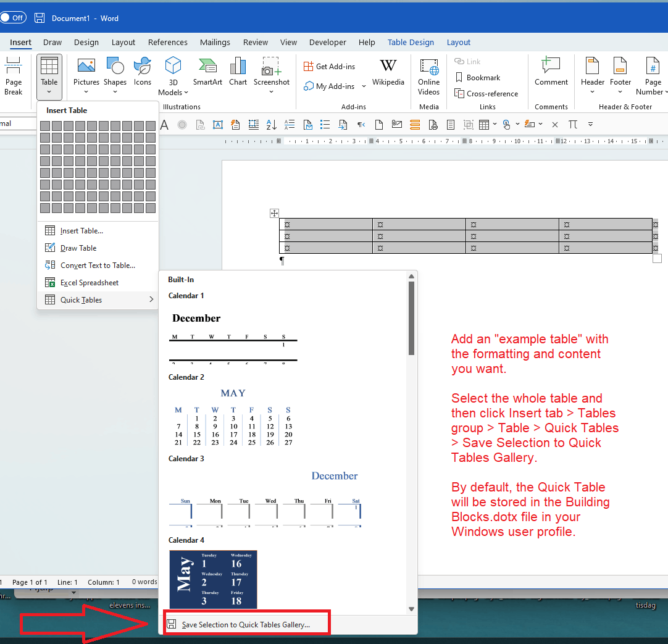
Task: Click the Page Break button
Action: 13,77
